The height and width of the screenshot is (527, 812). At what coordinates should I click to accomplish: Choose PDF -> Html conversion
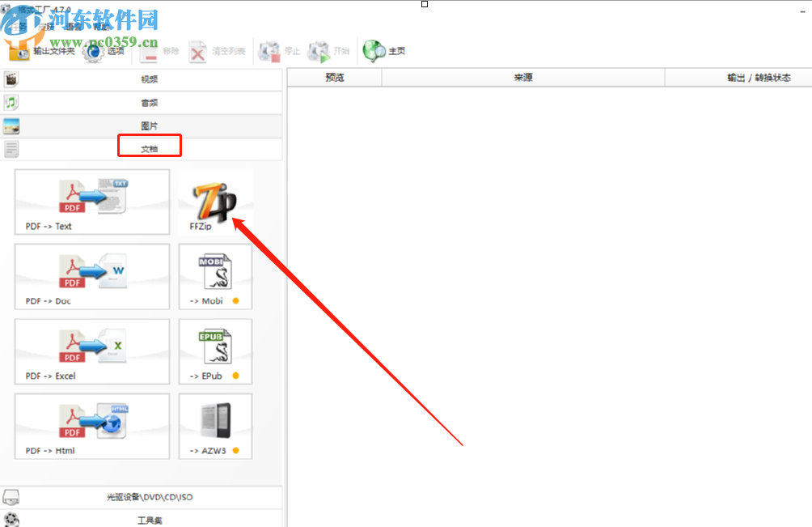(x=92, y=426)
